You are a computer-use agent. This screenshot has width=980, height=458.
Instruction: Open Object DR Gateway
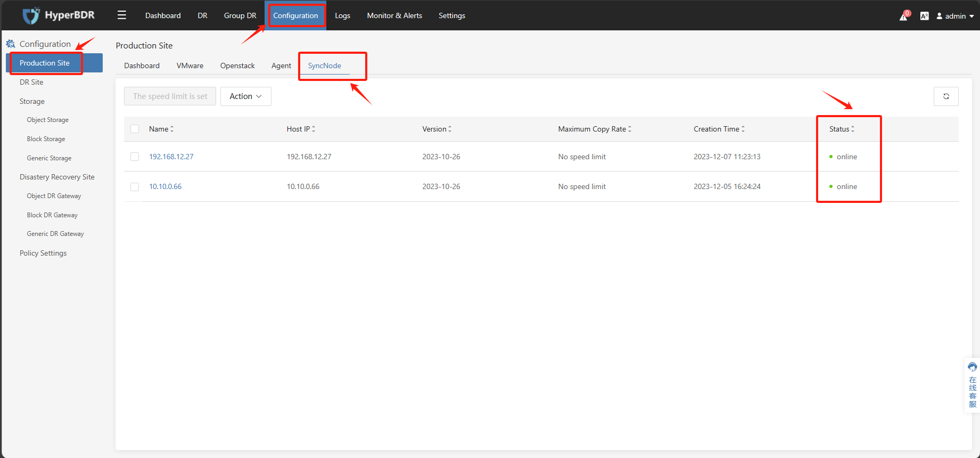click(x=54, y=196)
